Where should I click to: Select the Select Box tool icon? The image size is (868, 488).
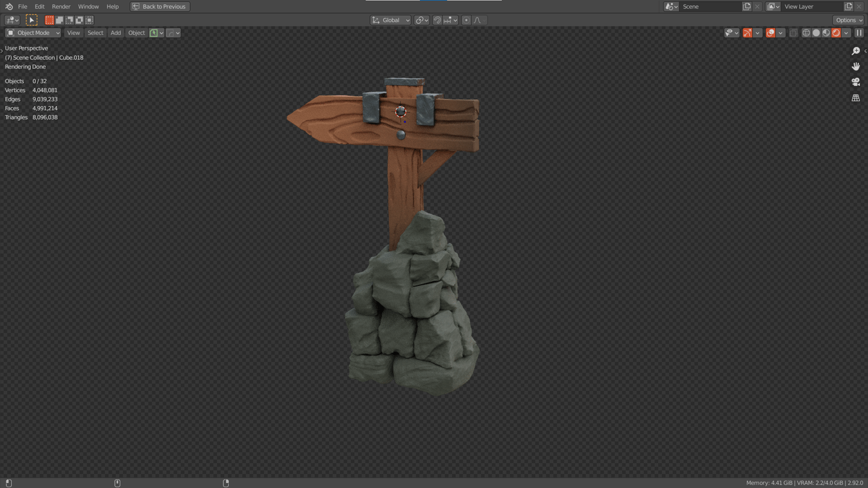(x=32, y=20)
